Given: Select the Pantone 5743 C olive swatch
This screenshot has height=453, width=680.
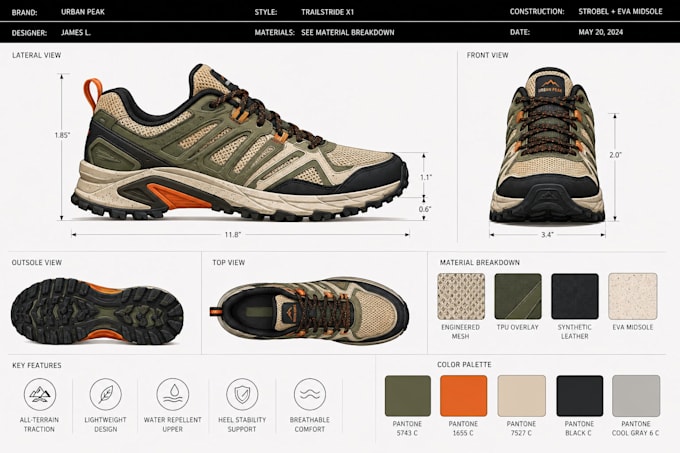Looking at the screenshot, I should [x=408, y=396].
